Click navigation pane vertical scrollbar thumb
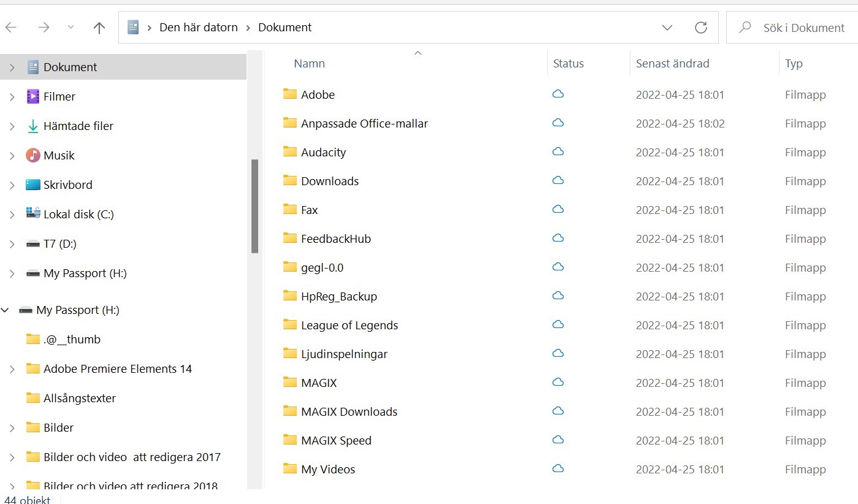 point(255,206)
